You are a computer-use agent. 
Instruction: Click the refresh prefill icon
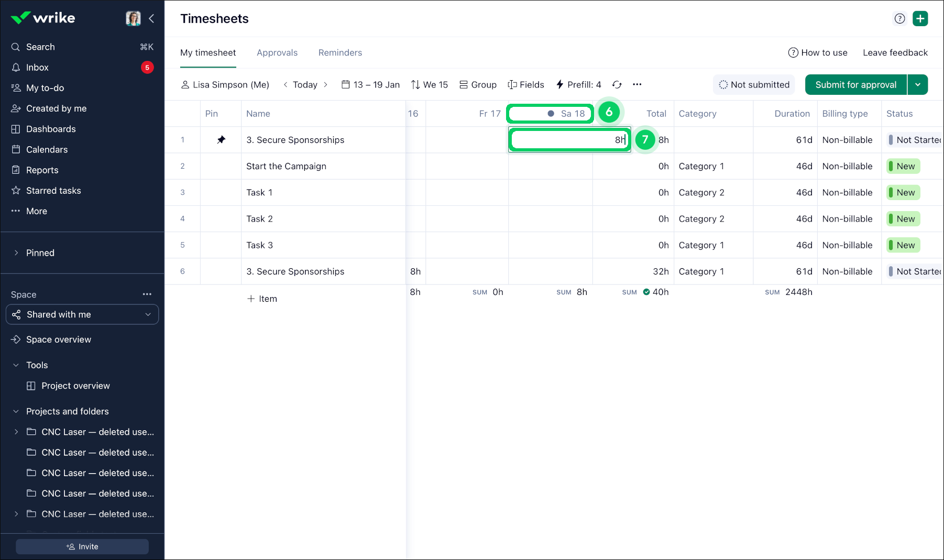point(617,85)
